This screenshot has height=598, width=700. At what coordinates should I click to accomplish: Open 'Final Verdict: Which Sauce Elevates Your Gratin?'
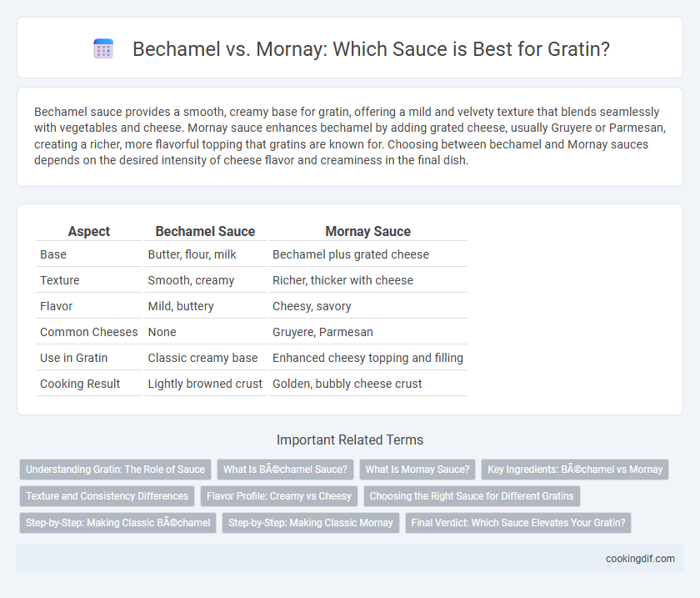518,523
